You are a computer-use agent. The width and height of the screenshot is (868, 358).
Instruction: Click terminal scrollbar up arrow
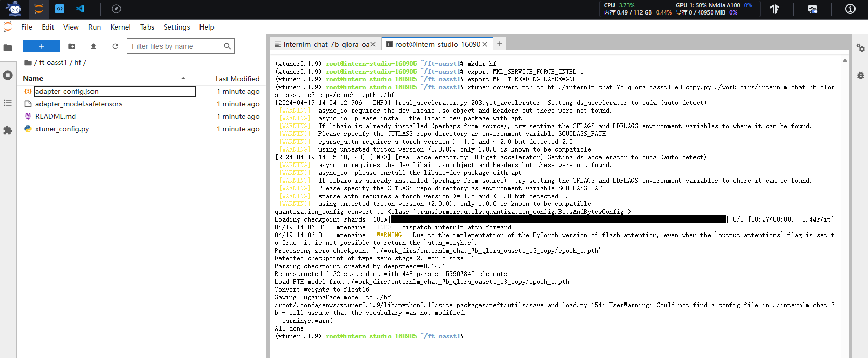pos(845,61)
